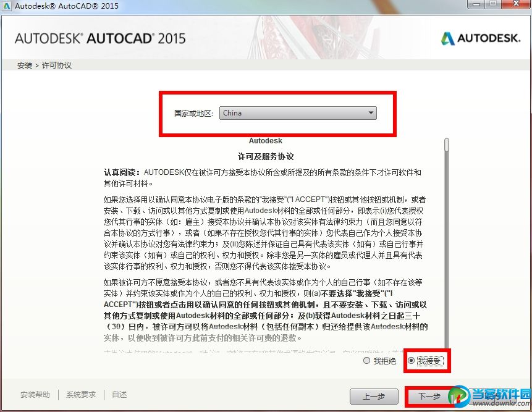Click the license agreement scrollbar thumb

tap(447, 145)
